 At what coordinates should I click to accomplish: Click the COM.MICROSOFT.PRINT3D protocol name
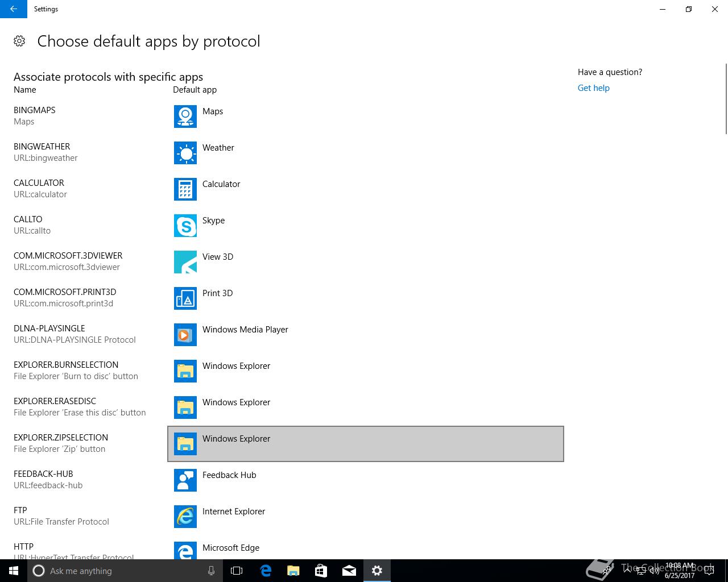(x=65, y=292)
